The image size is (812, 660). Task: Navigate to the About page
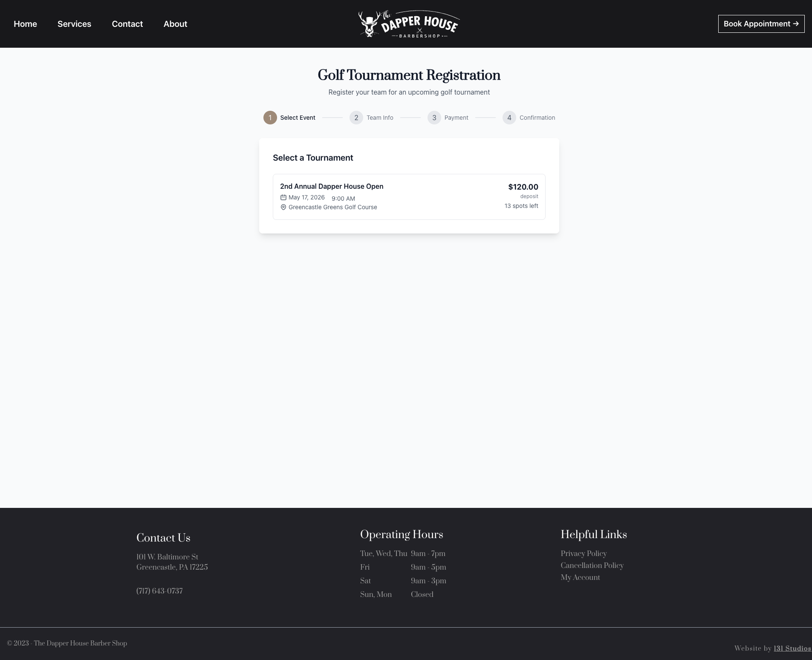[175, 24]
